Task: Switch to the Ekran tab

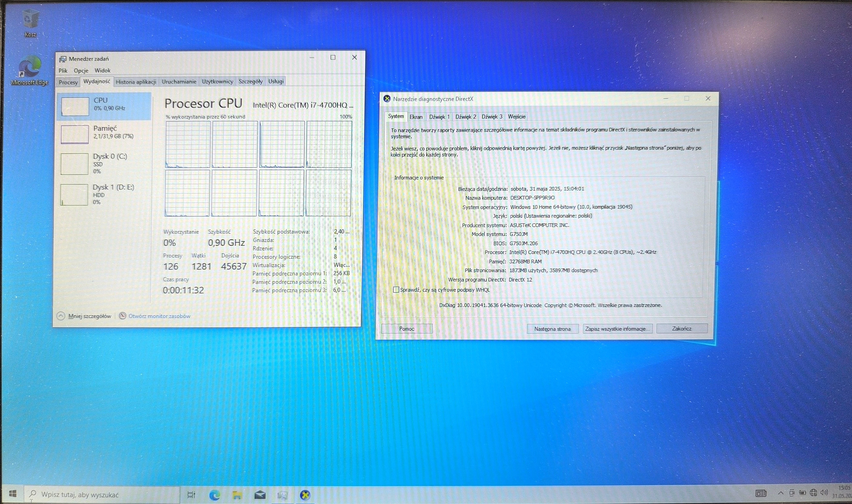Action: point(416,117)
